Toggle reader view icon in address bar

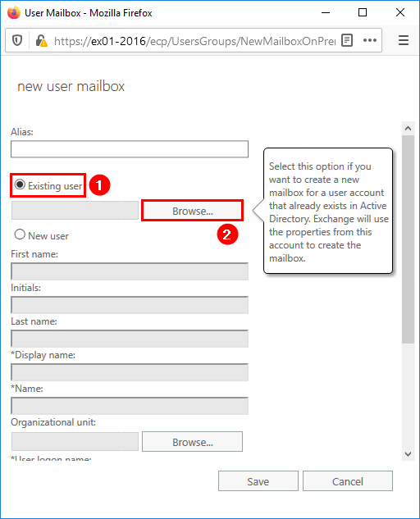point(347,40)
